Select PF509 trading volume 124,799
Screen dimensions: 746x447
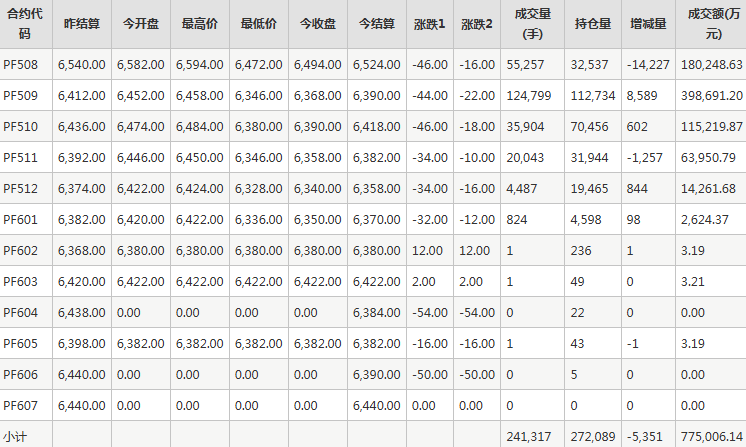(x=529, y=96)
